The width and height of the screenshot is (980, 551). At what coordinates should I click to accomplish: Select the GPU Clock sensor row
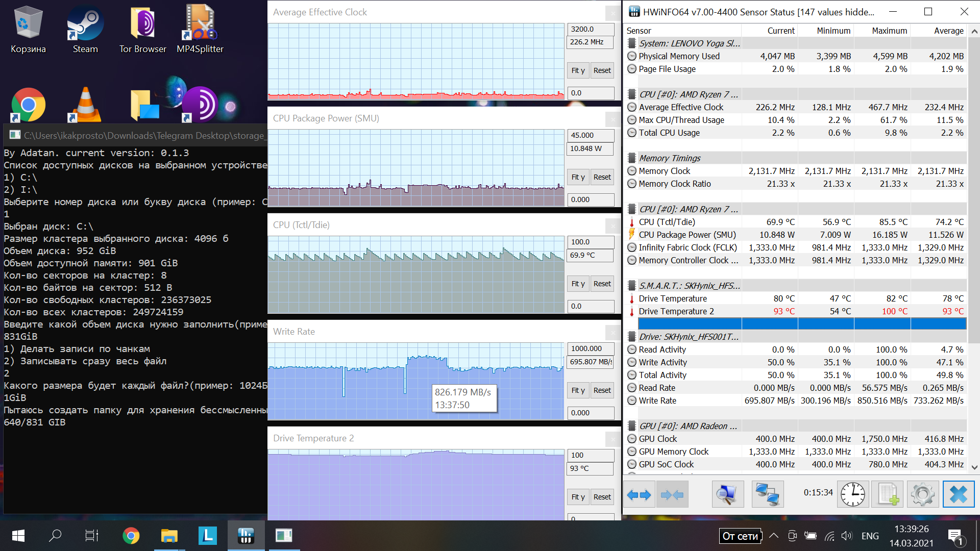pos(796,439)
